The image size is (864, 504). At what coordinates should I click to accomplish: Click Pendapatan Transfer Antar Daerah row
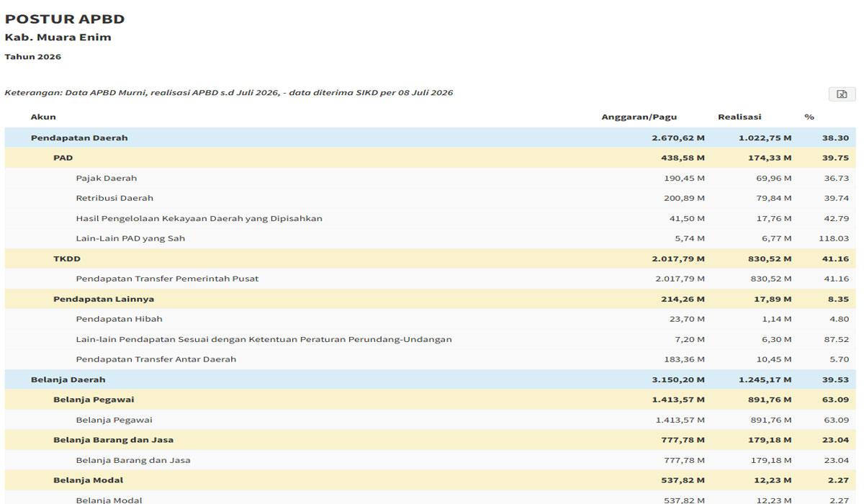(x=431, y=360)
